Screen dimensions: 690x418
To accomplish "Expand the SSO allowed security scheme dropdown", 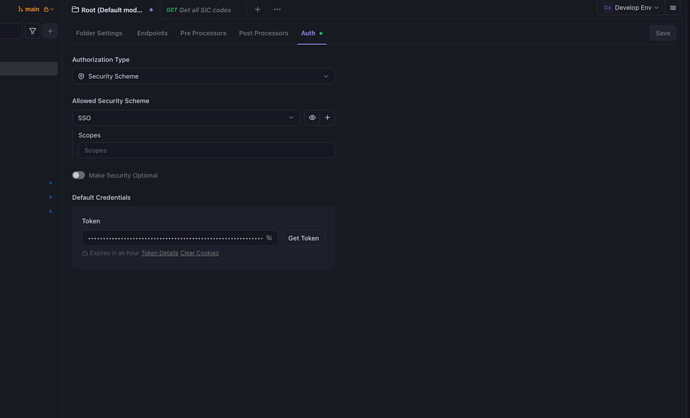I will click(185, 118).
